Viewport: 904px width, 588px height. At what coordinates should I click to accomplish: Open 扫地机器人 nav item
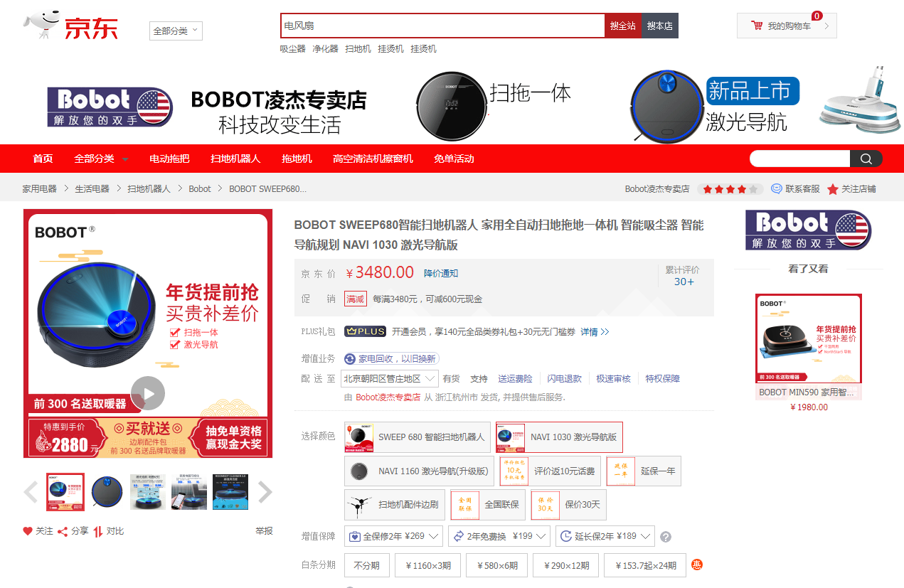(x=235, y=159)
